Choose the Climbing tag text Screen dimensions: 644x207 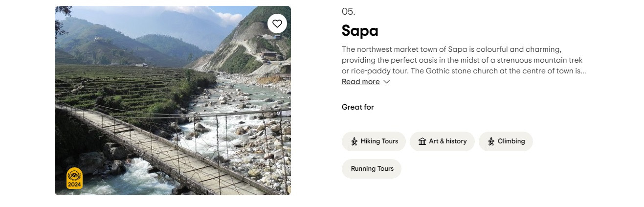pos(511,141)
